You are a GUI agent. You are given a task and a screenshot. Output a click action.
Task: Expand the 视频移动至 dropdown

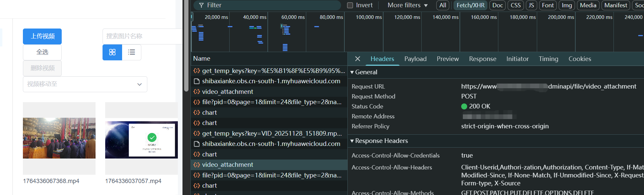tap(85, 84)
